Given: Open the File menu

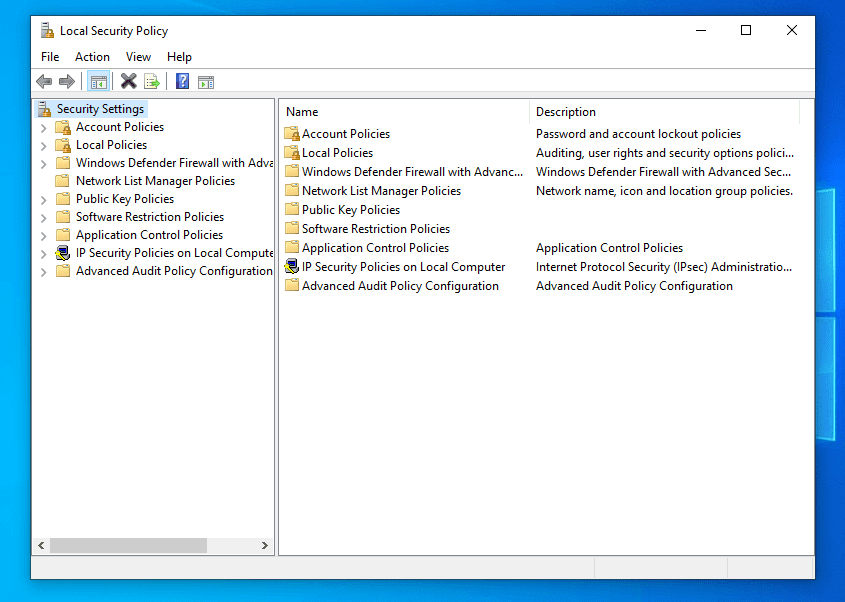Looking at the screenshot, I should [50, 57].
